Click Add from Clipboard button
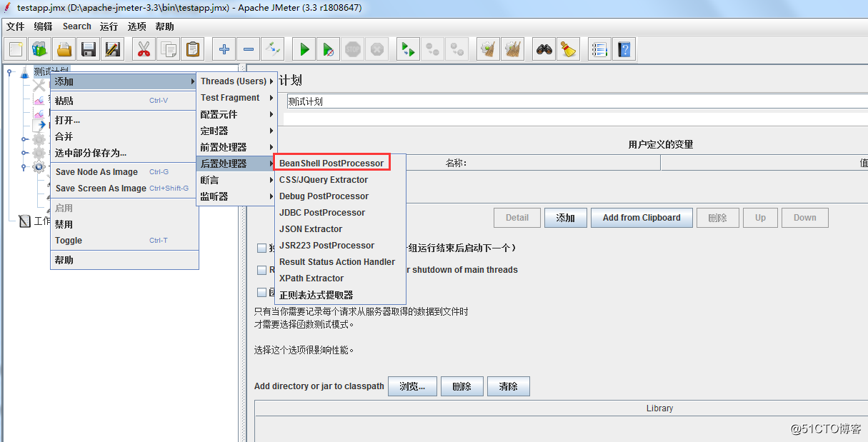The image size is (868, 442). pyautogui.click(x=642, y=218)
